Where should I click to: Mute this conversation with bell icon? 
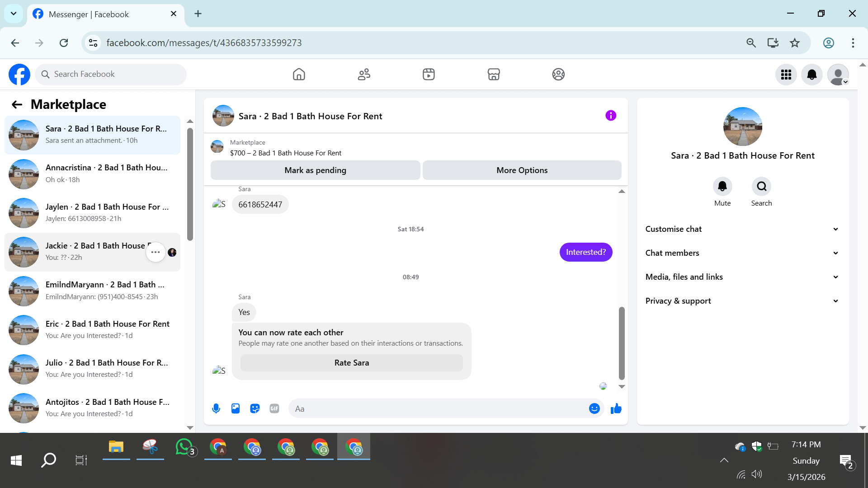pyautogui.click(x=722, y=186)
